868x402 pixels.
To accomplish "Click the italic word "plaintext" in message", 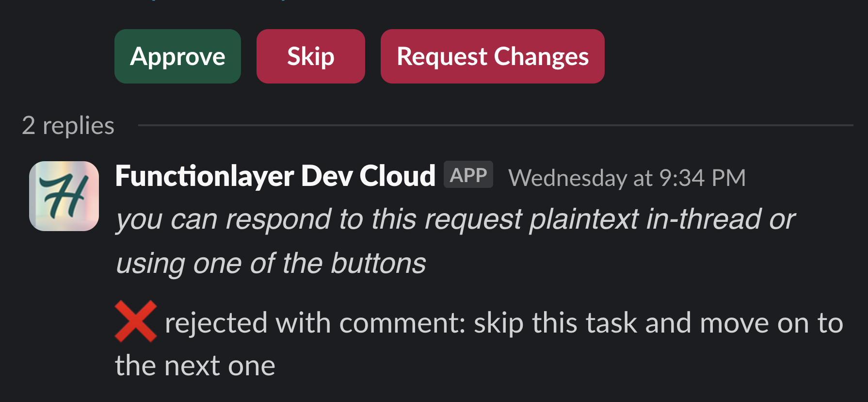I will pos(584,219).
